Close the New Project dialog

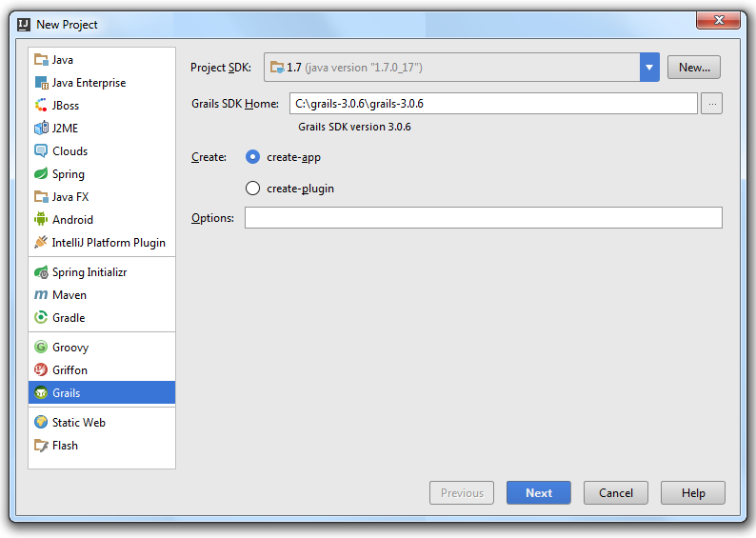[719, 20]
